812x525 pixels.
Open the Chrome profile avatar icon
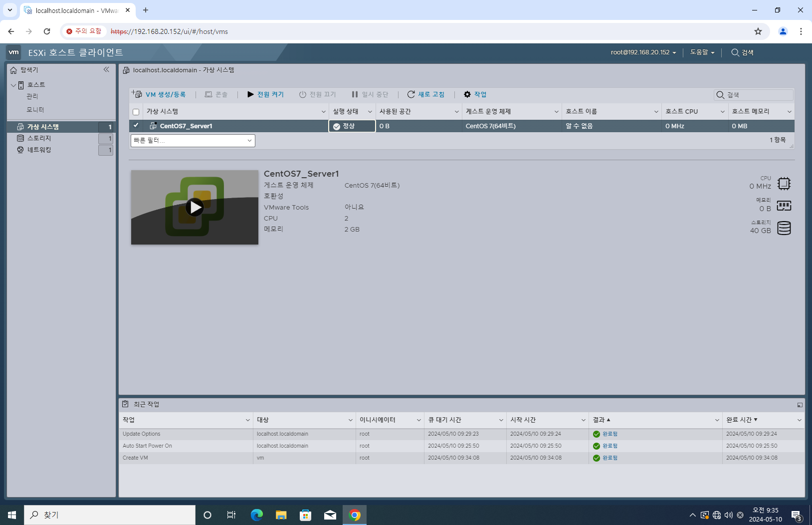point(783,31)
